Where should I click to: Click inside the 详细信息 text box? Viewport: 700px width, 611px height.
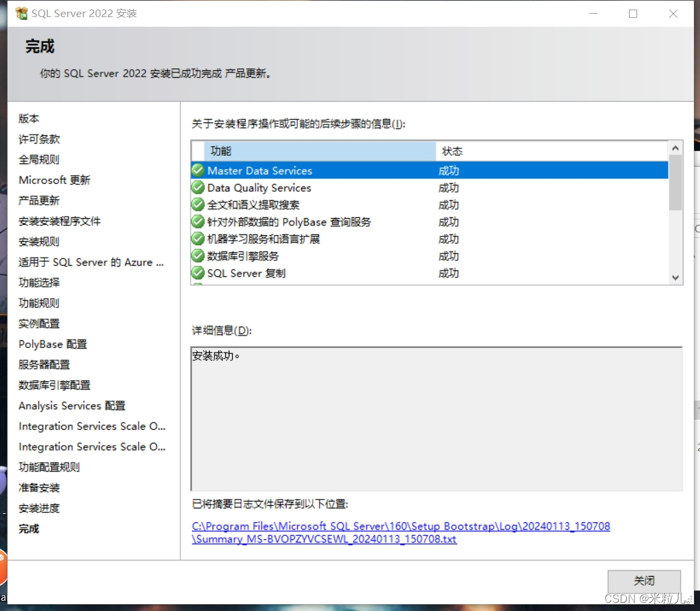point(436,418)
